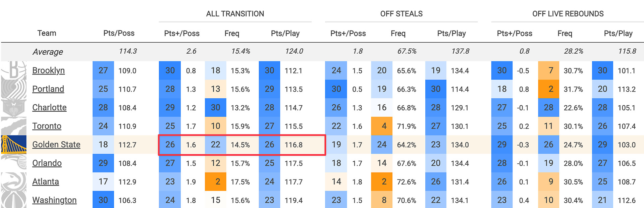Select the ALL TRANSITION group header
Screen dimensions: 644x208
235,14
